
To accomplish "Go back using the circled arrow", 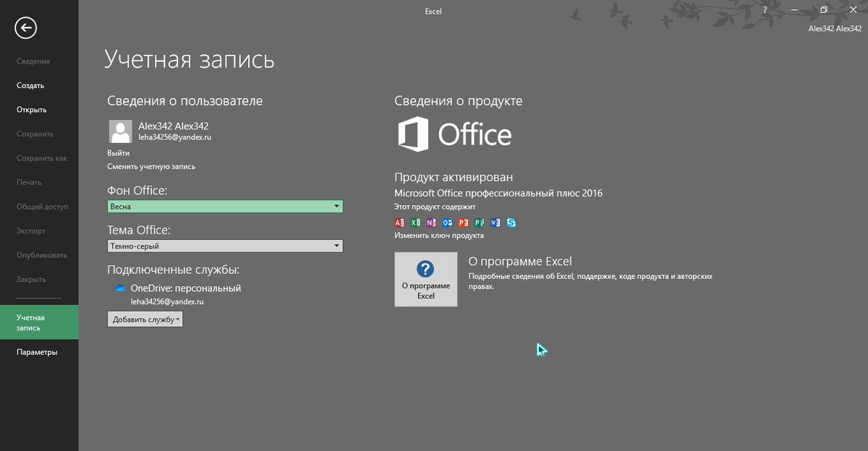I will (x=26, y=27).
